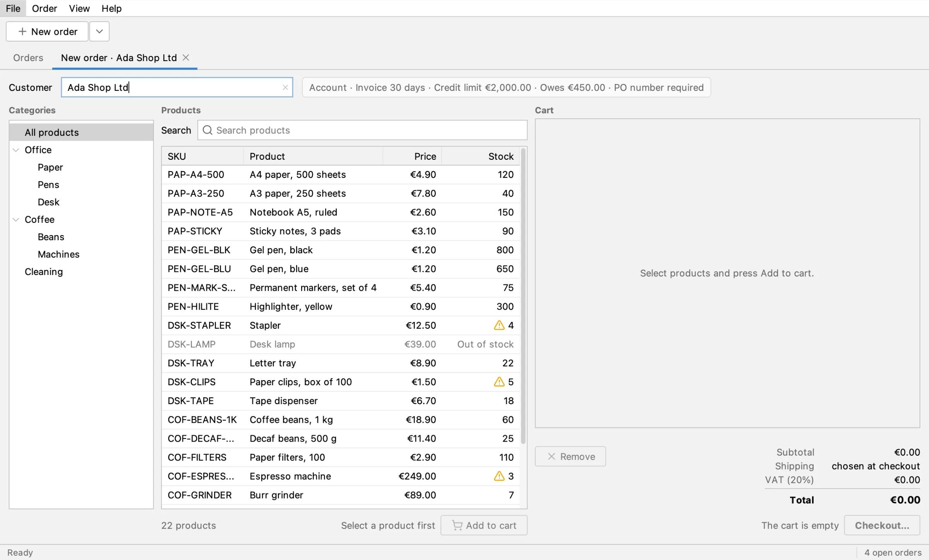Screen dimensions: 929x560
Task: Sort by the Product column header
Action: [313, 156]
